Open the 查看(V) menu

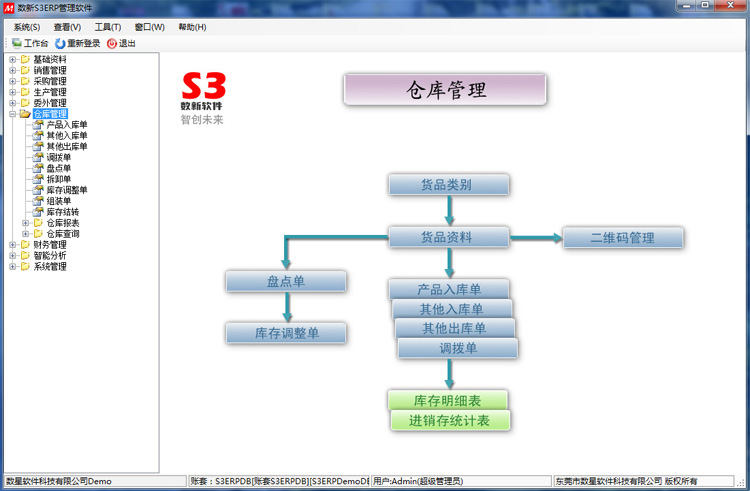tap(67, 27)
